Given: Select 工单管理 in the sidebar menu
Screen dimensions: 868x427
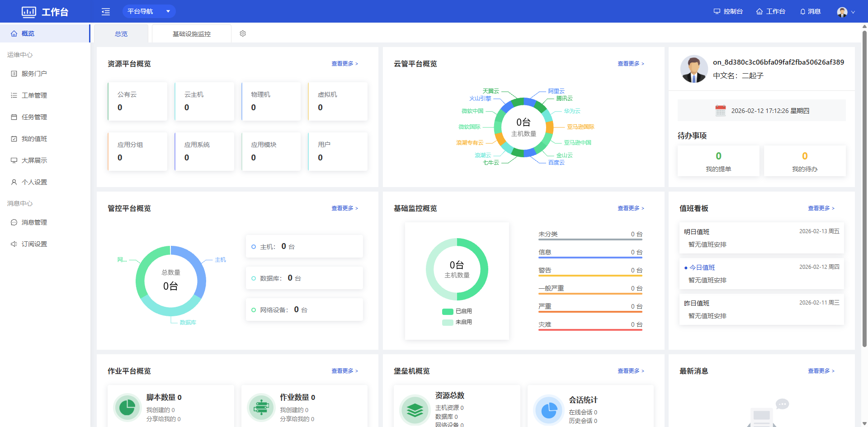Looking at the screenshot, I should click(x=34, y=95).
